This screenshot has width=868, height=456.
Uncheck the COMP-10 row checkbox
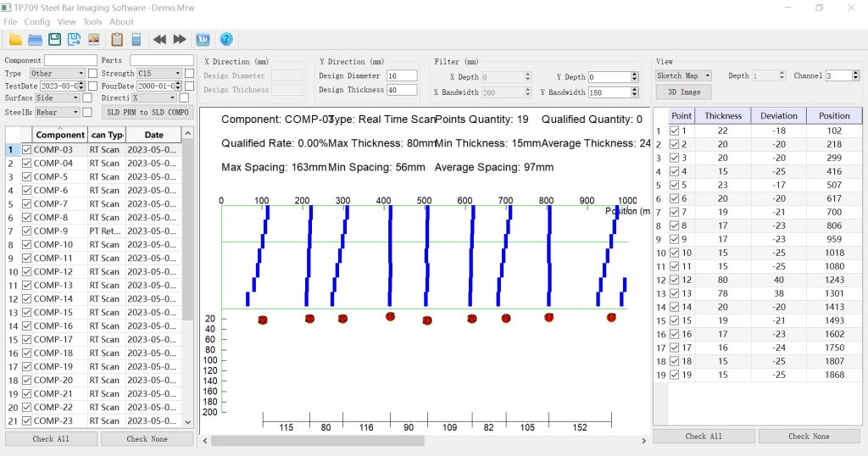click(x=26, y=245)
